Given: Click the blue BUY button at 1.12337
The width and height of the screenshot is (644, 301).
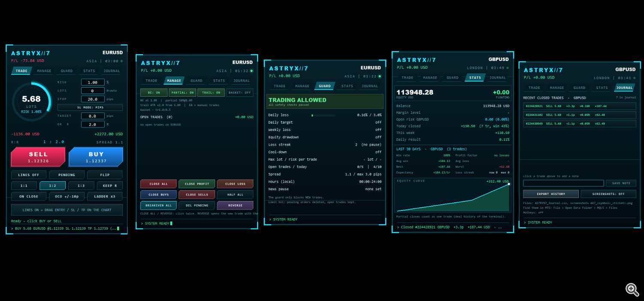Looking at the screenshot, I should 96,157.
